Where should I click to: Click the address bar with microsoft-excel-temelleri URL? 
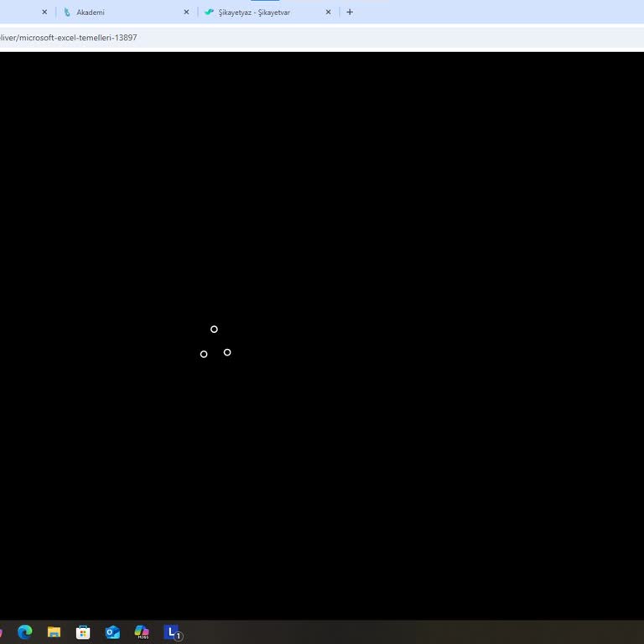(252, 38)
